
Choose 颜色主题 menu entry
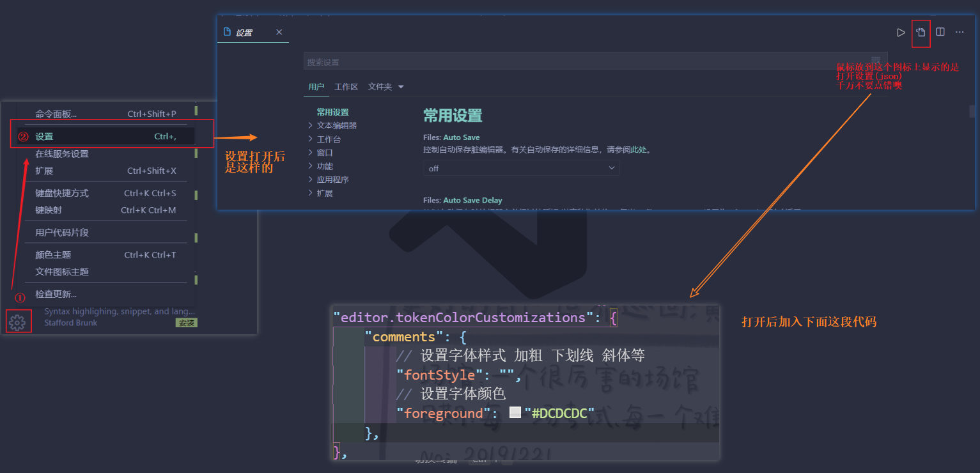[105, 254]
